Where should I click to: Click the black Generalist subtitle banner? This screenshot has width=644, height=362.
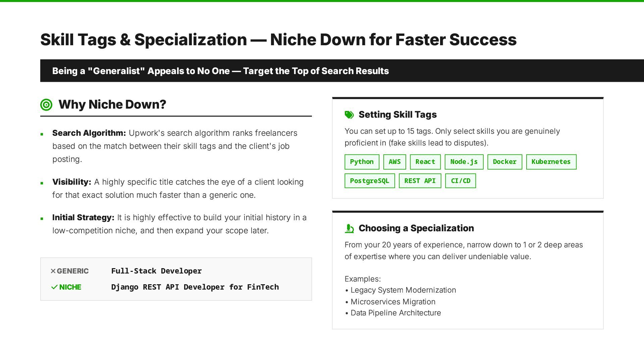coord(342,71)
